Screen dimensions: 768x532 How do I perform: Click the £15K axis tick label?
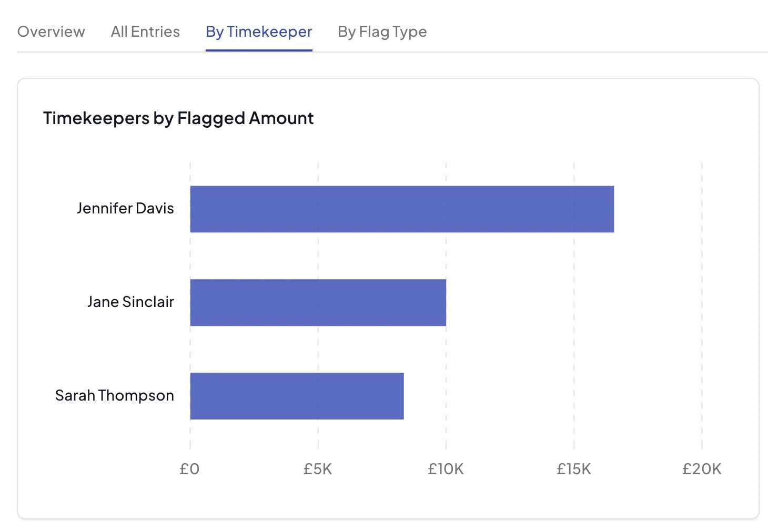point(574,469)
